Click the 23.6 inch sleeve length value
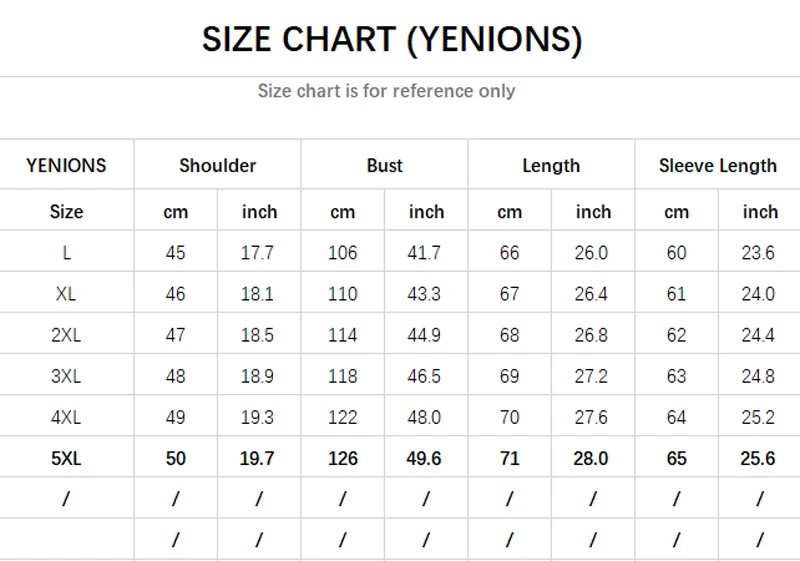 pyautogui.click(x=758, y=253)
